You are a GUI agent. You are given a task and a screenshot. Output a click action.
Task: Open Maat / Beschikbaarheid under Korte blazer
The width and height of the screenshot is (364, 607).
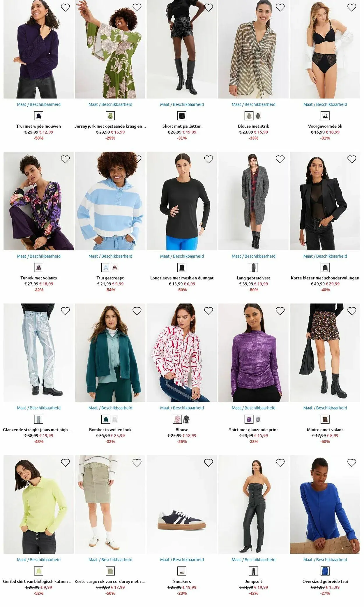point(325,256)
